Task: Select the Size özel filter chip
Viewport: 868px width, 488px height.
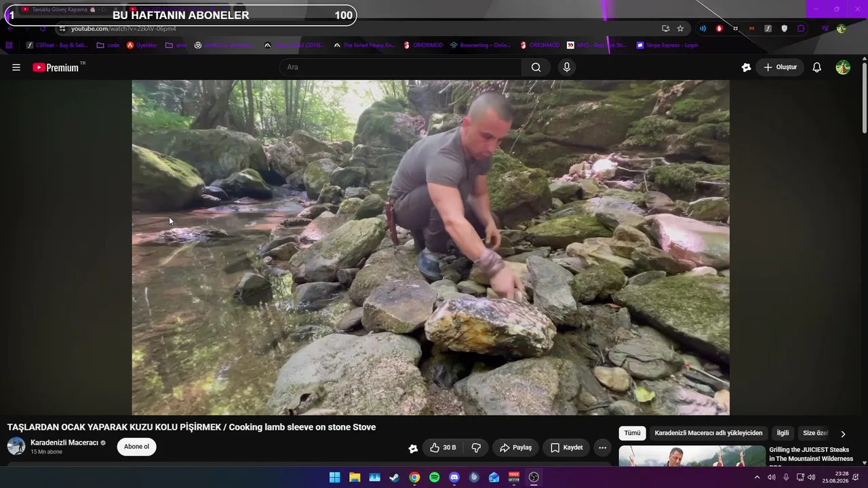Action: tap(814, 433)
